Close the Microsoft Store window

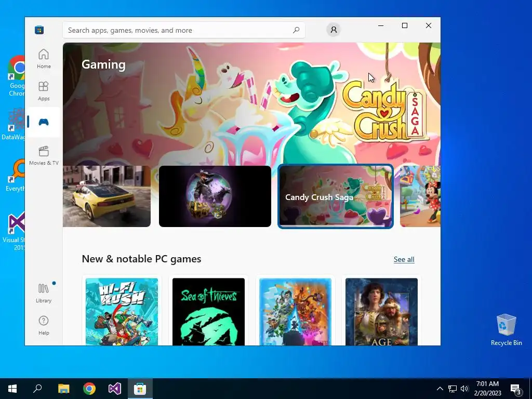(429, 25)
